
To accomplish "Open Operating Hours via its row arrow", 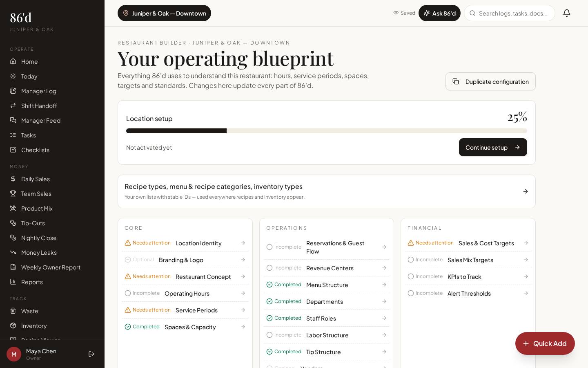I will (243, 293).
